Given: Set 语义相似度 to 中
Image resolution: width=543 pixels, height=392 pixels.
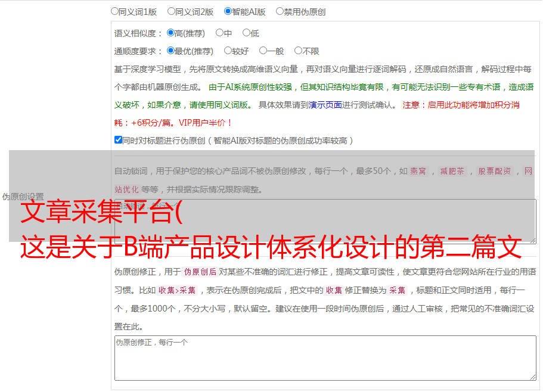Looking at the screenshot, I should (x=219, y=33).
